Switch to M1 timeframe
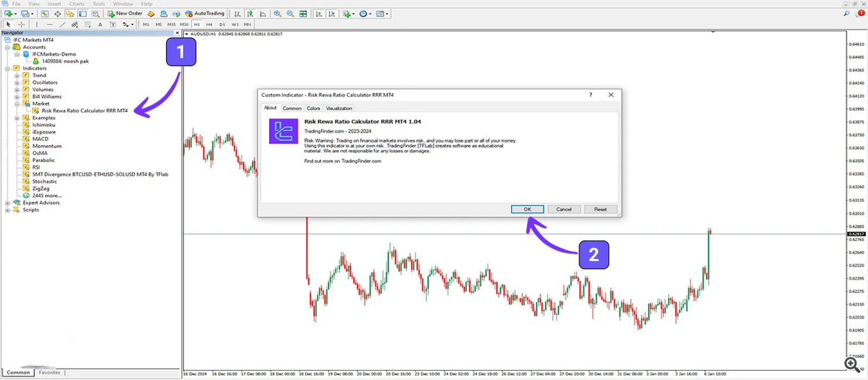This screenshot has height=380, width=868. tap(146, 24)
